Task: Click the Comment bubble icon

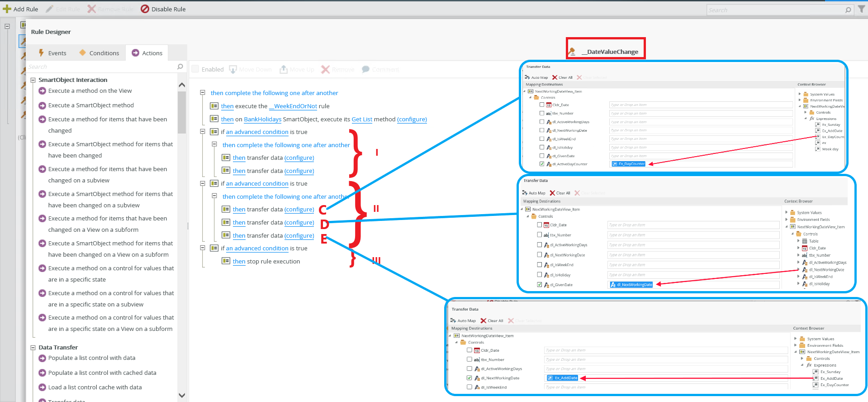Action: point(365,69)
